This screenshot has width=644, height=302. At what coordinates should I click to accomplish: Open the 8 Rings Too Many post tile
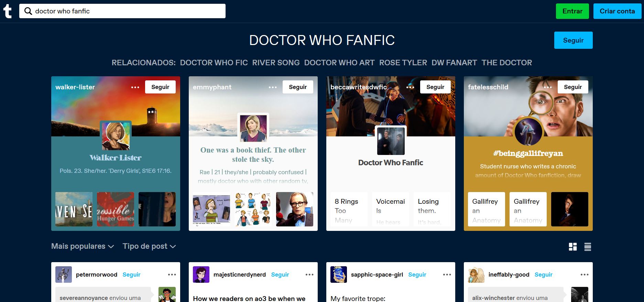click(349, 209)
